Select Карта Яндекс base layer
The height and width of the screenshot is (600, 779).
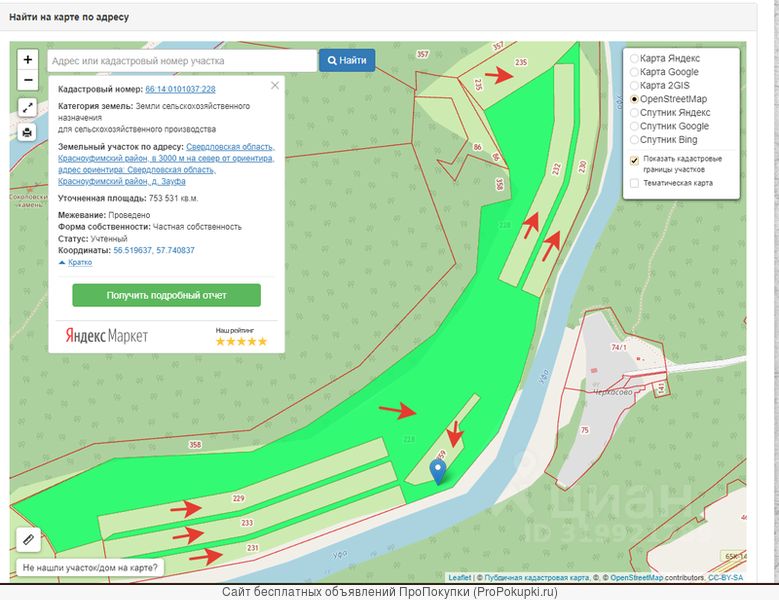(x=634, y=59)
